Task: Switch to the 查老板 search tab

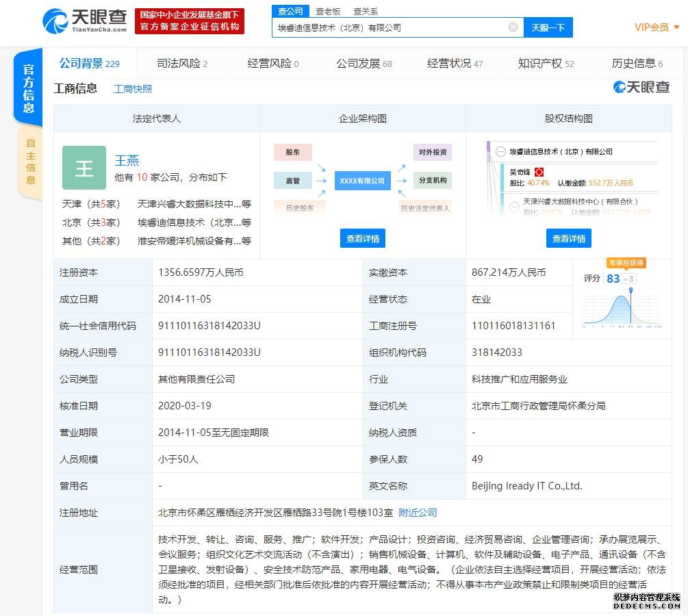Action: (x=328, y=12)
